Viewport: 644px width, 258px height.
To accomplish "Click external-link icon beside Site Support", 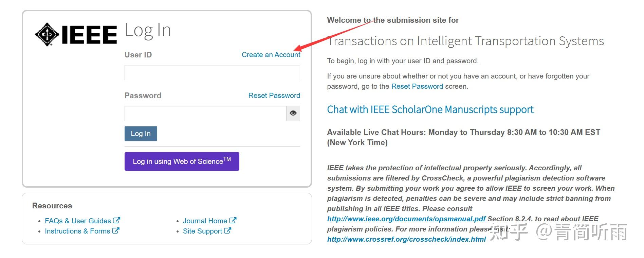I will point(228,231).
